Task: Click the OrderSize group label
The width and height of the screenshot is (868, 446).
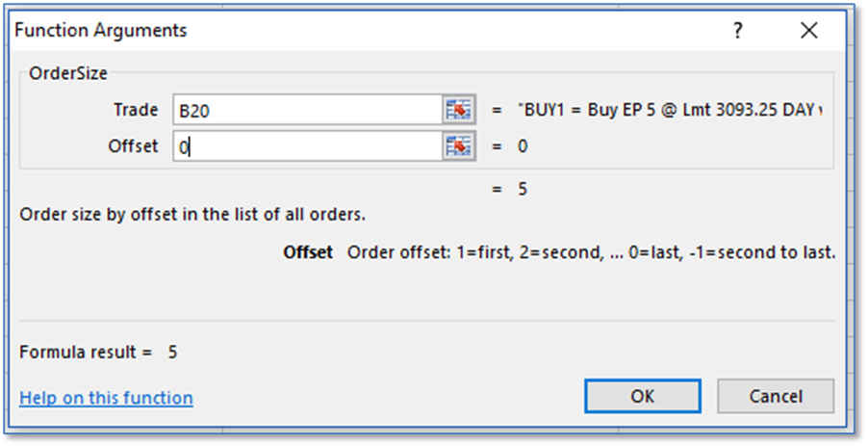Action: pos(68,73)
